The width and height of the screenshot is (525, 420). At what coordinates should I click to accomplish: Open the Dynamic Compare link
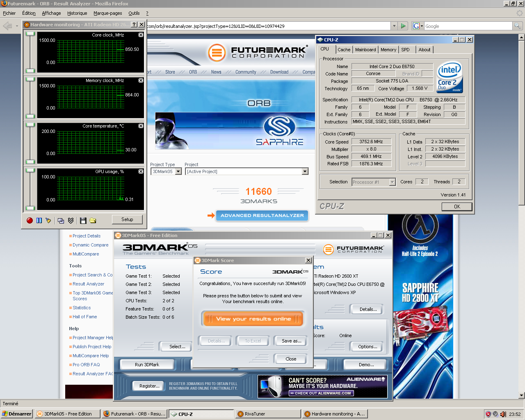90,245
